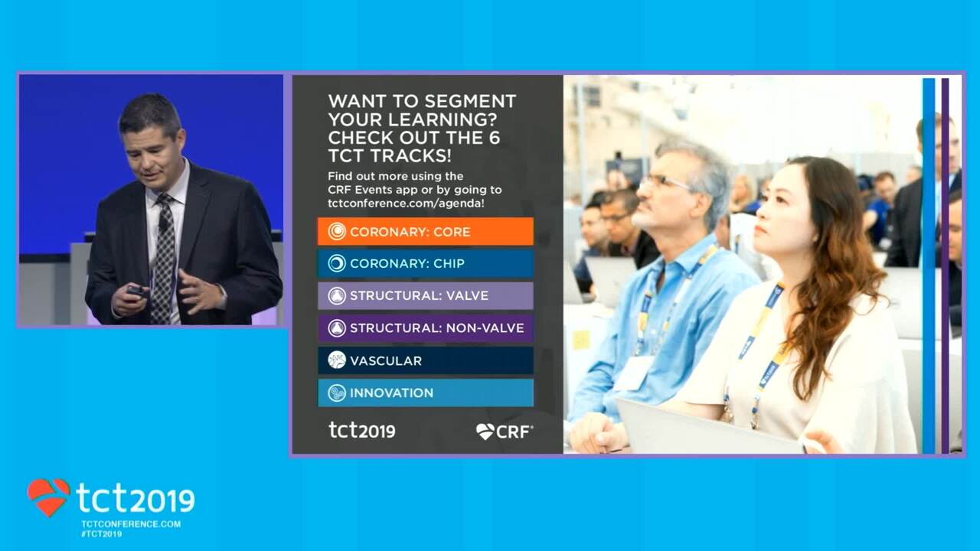Click the circular icon beside Coronary: Core
The height and width of the screenshot is (551, 980).
pyautogui.click(x=337, y=232)
